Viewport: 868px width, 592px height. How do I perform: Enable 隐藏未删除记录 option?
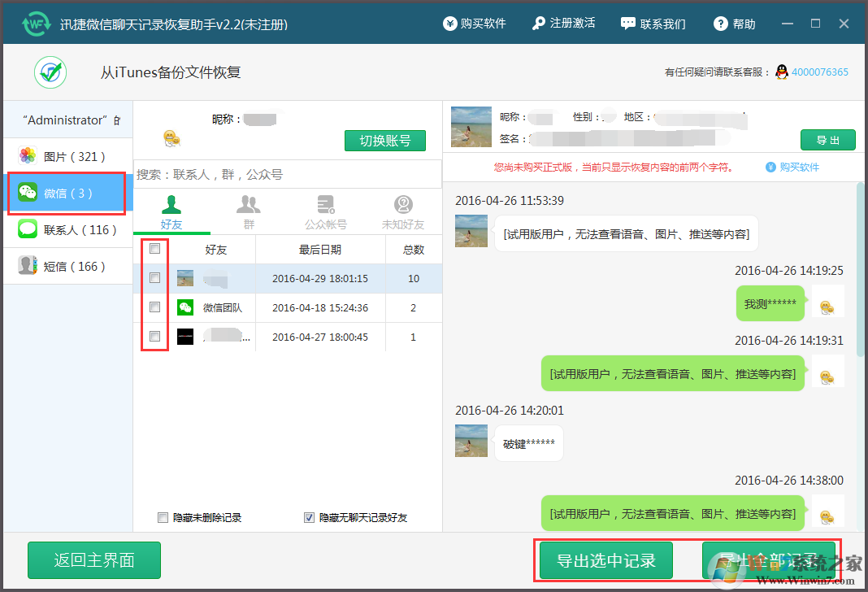[162, 517]
